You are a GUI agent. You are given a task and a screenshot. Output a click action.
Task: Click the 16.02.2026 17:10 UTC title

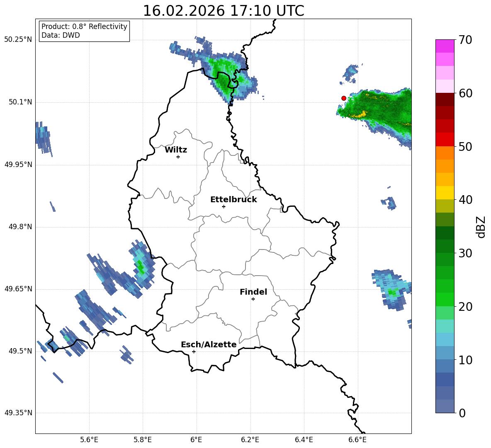pos(223,11)
